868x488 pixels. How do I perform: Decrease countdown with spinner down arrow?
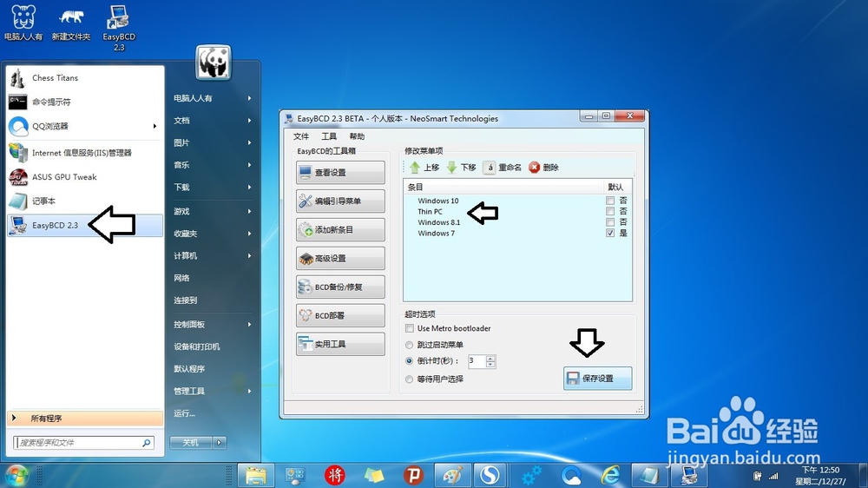490,365
